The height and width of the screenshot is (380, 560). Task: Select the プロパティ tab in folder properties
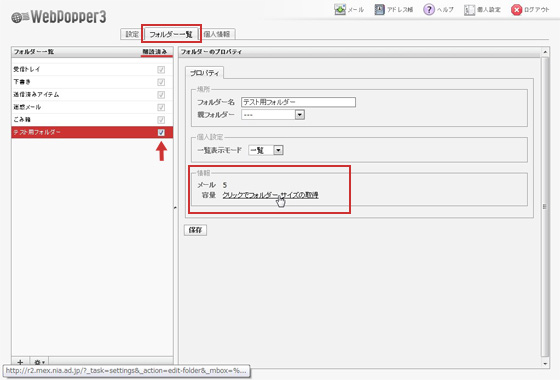(x=204, y=73)
